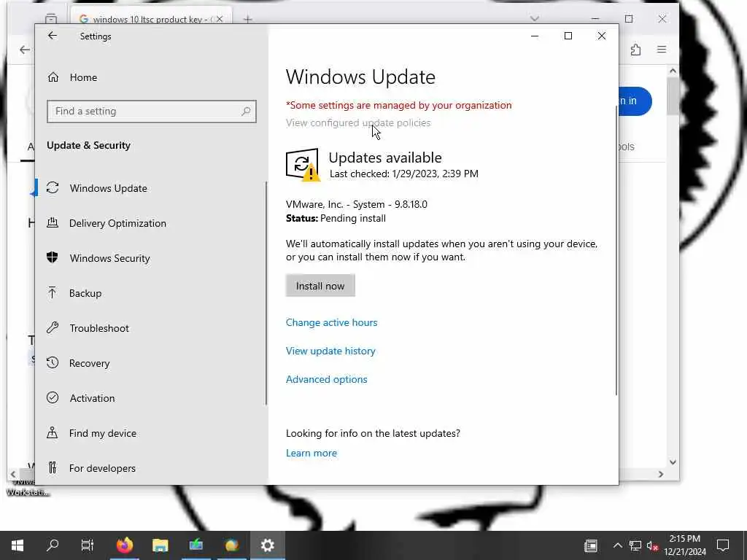Open Task View on the taskbar

(88, 545)
